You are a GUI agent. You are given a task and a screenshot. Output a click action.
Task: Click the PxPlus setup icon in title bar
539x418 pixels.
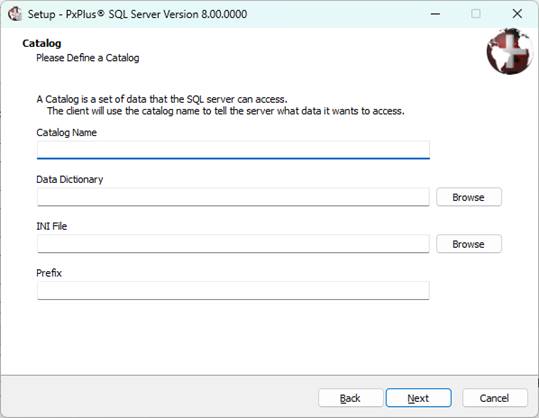pos(15,14)
